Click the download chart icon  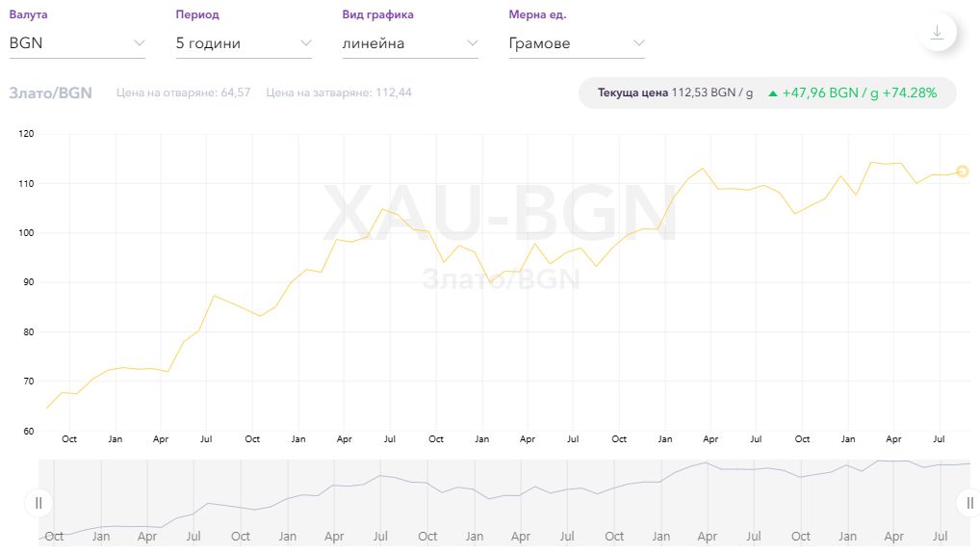(937, 32)
